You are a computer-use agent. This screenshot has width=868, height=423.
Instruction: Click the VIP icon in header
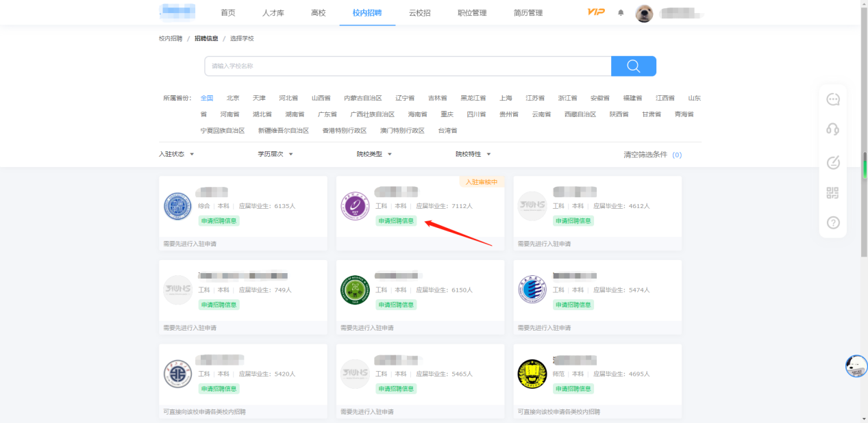coord(595,12)
